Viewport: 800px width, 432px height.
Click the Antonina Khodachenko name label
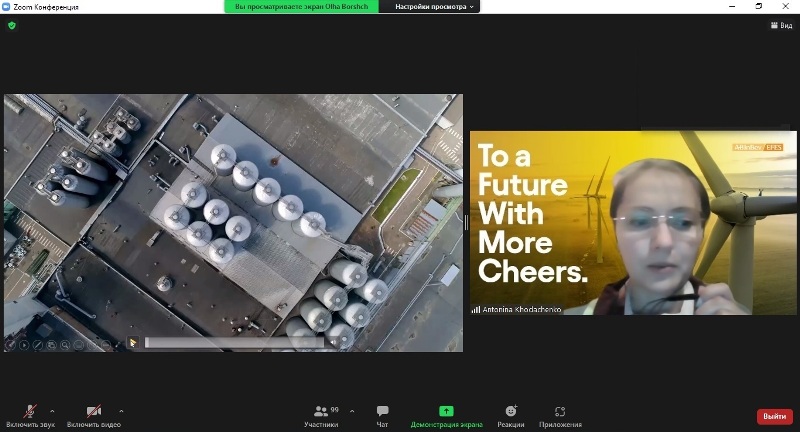click(x=521, y=310)
